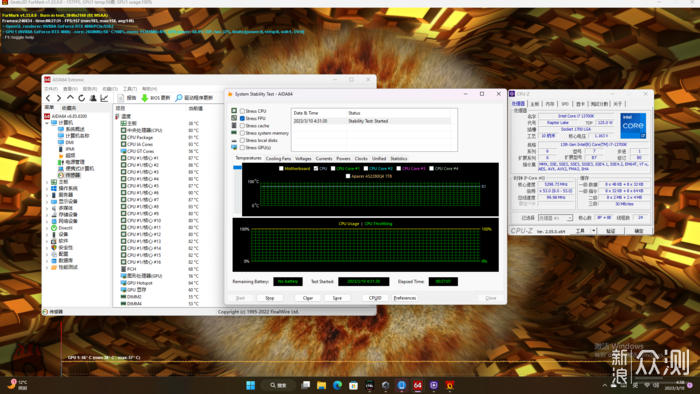Go up one level in AIDA64
The height and width of the screenshot is (394, 700).
pos(70,98)
